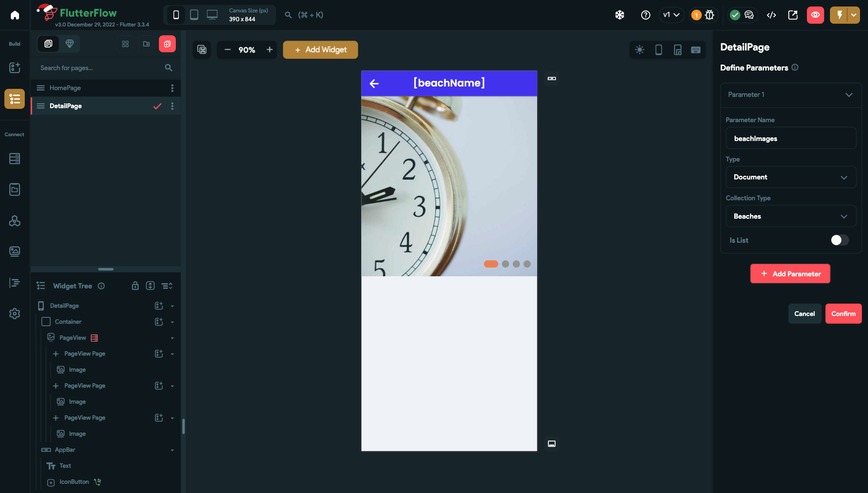Open the help question mark icon
The image size is (868, 493).
(645, 15)
